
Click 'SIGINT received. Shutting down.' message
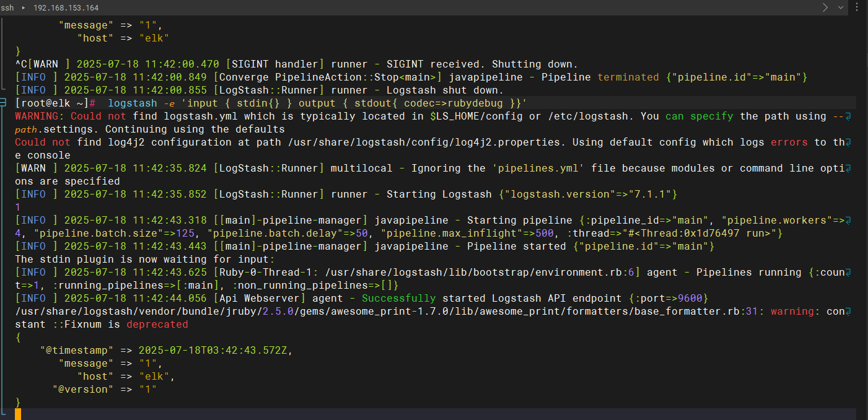coord(482,64)
